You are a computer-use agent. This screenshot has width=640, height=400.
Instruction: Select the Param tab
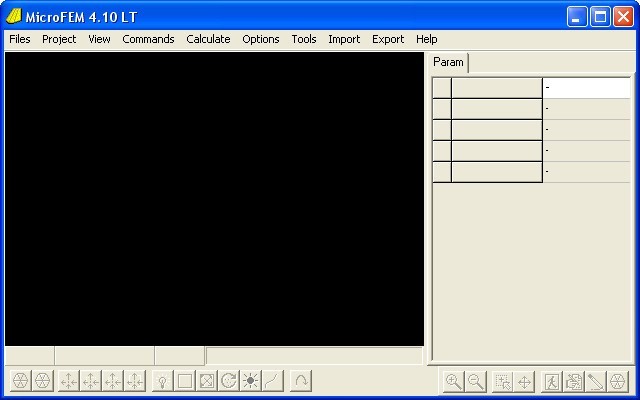449,62
